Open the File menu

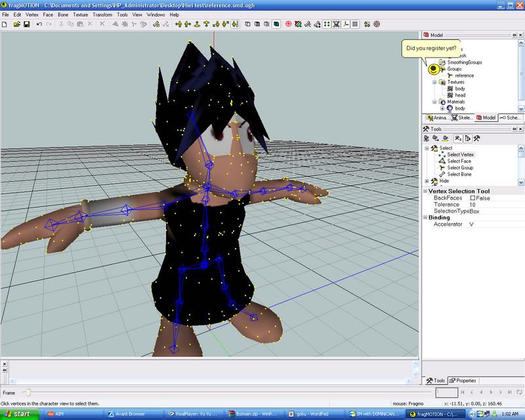(5, 14)
